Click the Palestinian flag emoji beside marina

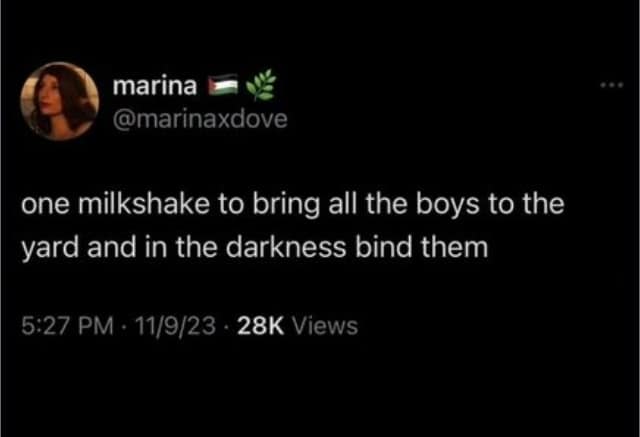tap(222, 85)
